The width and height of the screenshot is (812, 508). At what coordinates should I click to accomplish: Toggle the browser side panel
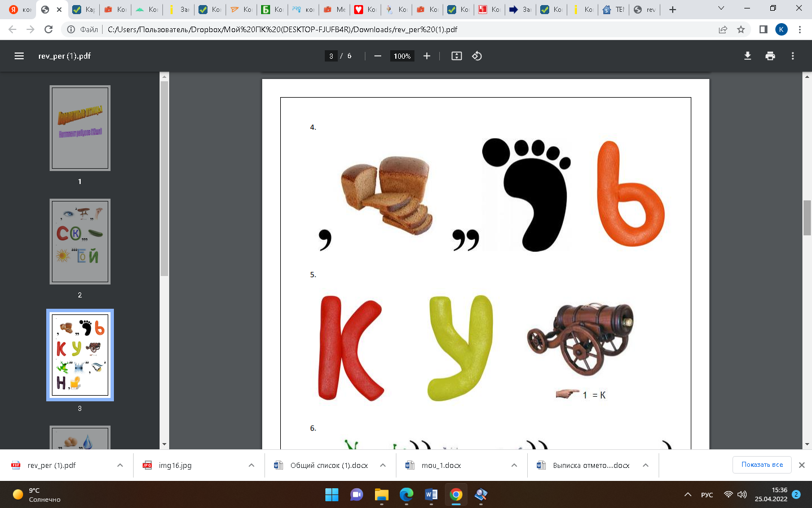pyautogui.click(x=763, y=29)
